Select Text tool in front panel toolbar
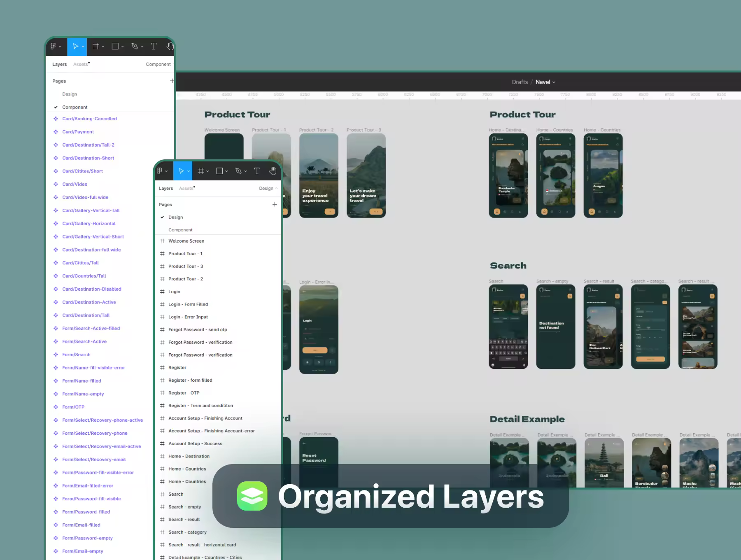 click(x=257, y=171)
